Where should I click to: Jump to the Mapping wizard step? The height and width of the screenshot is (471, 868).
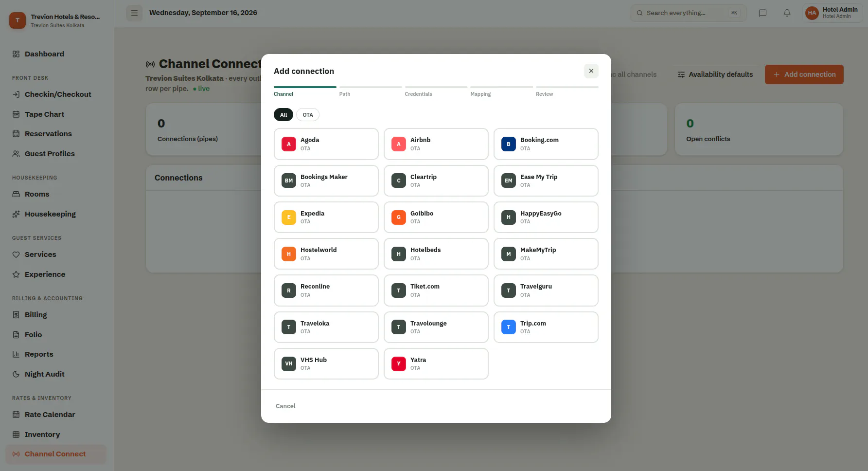pos(501,91)
